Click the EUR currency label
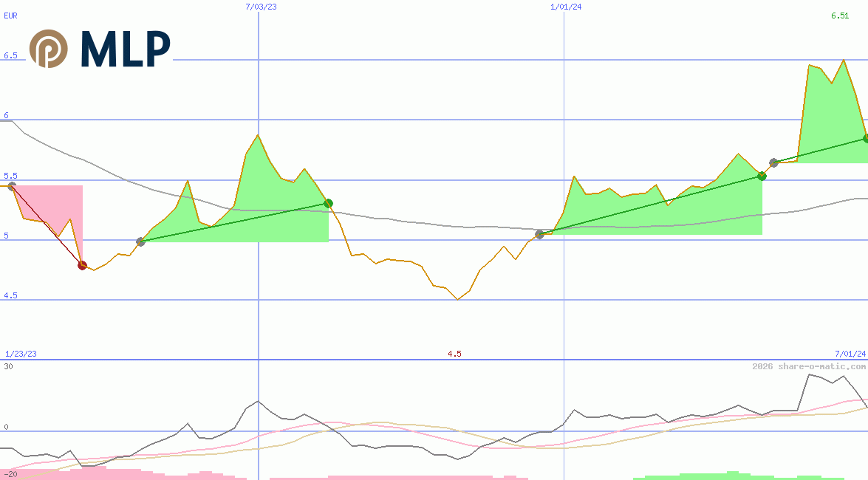The height and width of the screenshot is (480, 868). 10,14
